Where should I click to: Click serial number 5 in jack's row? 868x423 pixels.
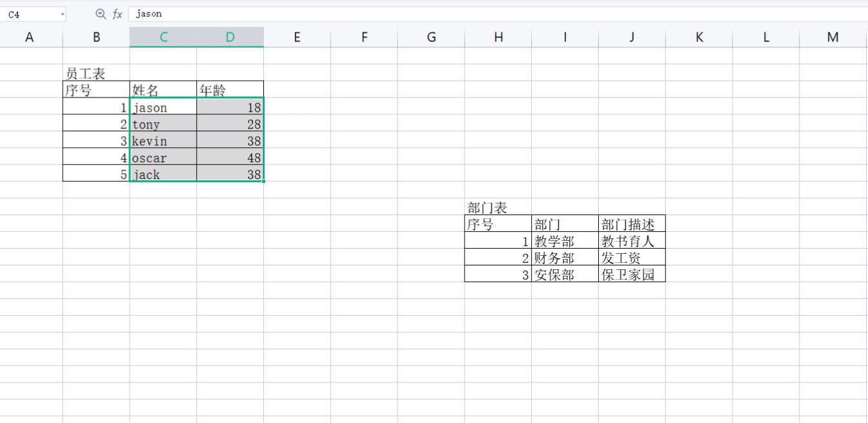pyautogui.click(x=96, y=174)
